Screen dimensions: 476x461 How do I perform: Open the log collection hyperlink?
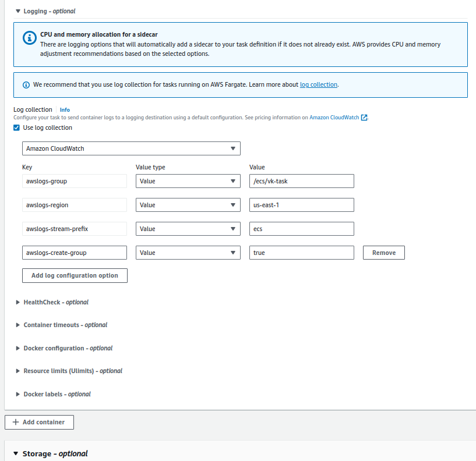[319, 84]
